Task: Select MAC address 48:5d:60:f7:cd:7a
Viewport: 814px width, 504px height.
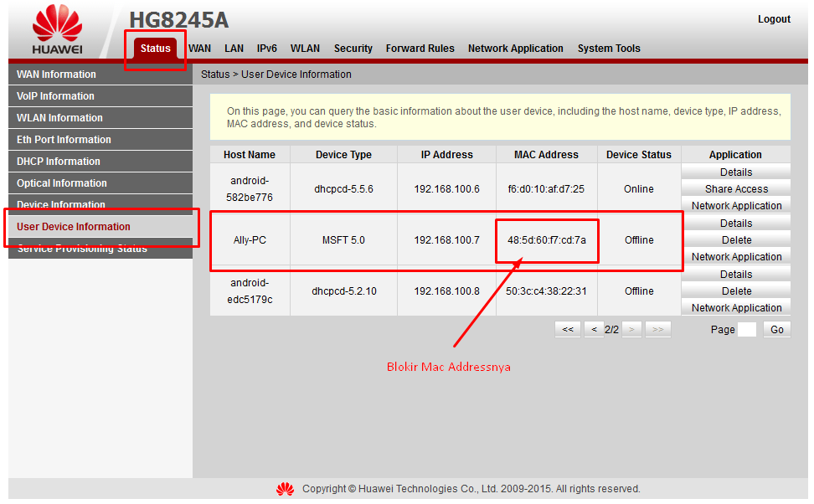Action: pyautogui.click(x=547, y=239)
